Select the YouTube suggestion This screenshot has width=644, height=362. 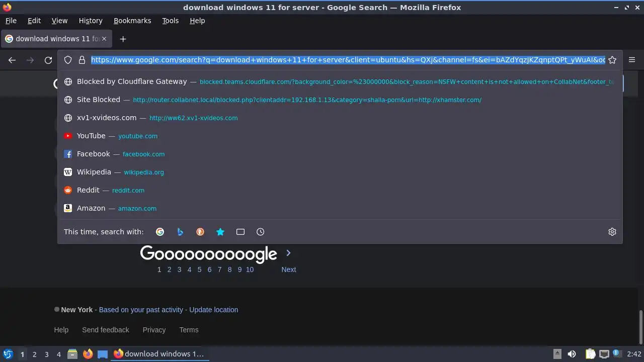(x=340, y=136)
